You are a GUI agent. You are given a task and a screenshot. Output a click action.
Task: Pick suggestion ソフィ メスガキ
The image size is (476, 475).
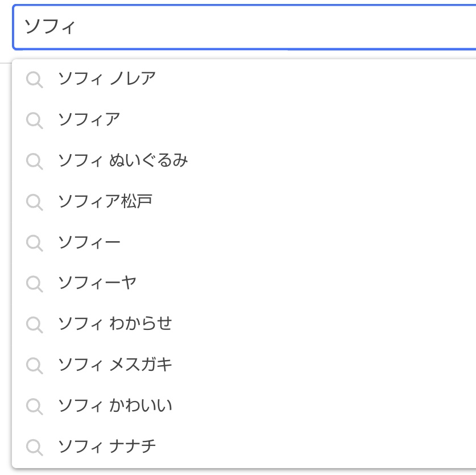[x=244, y=365]
